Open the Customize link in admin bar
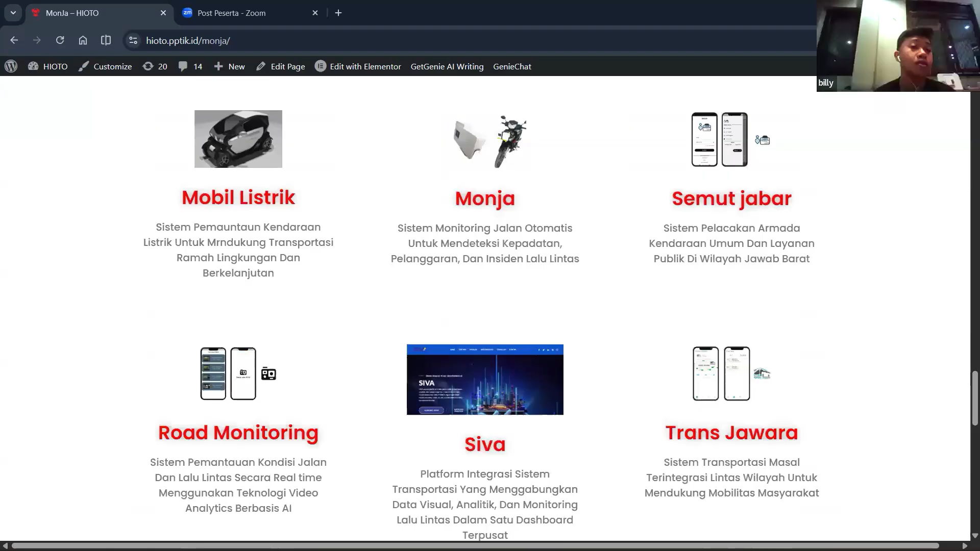Image resolution: width=980 pixels, height=551 pixels. pyautogui.click(x=105, y=66)
